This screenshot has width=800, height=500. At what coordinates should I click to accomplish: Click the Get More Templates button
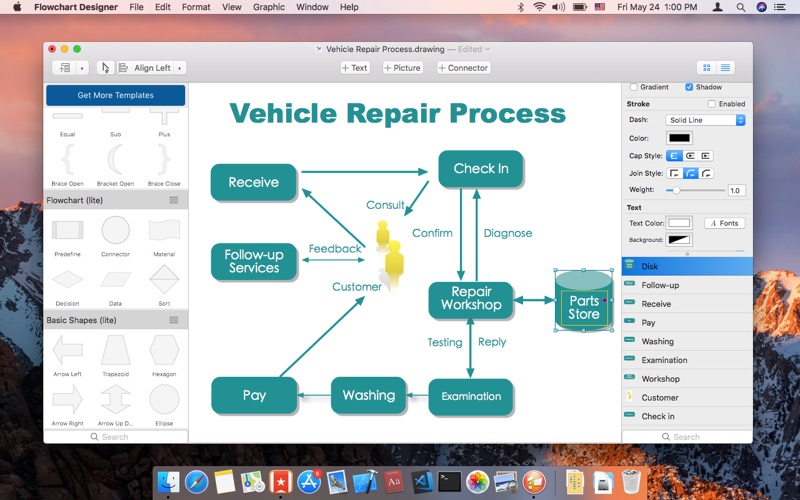[x=116, y=95]
